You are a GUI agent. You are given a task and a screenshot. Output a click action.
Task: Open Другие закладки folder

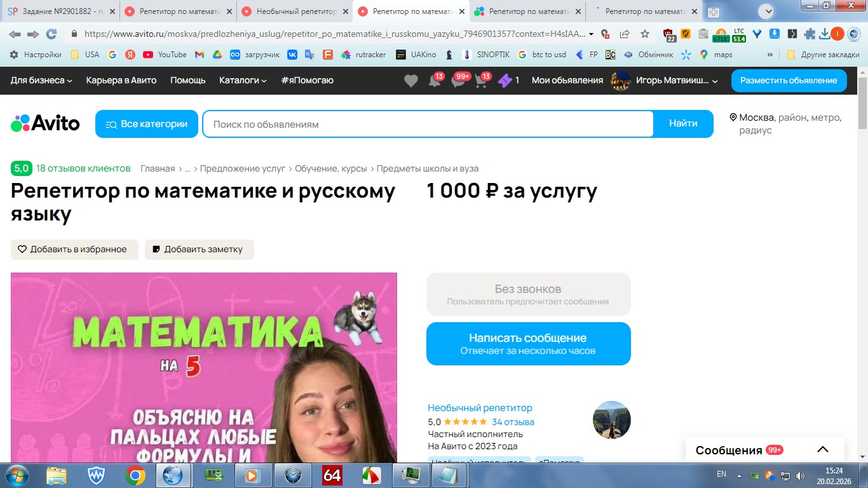pos(823,55)
